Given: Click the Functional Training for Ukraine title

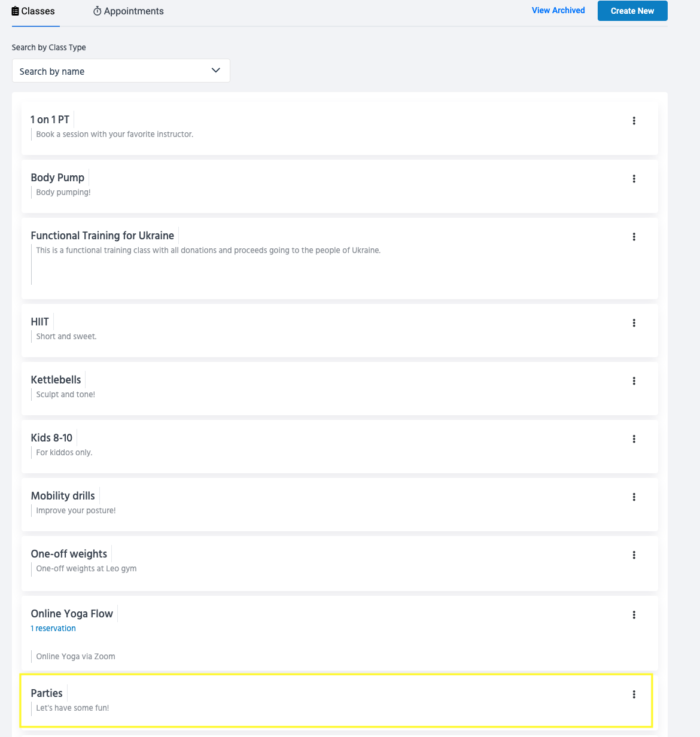Looking at the screenshot, I should [x=102, y=236].
